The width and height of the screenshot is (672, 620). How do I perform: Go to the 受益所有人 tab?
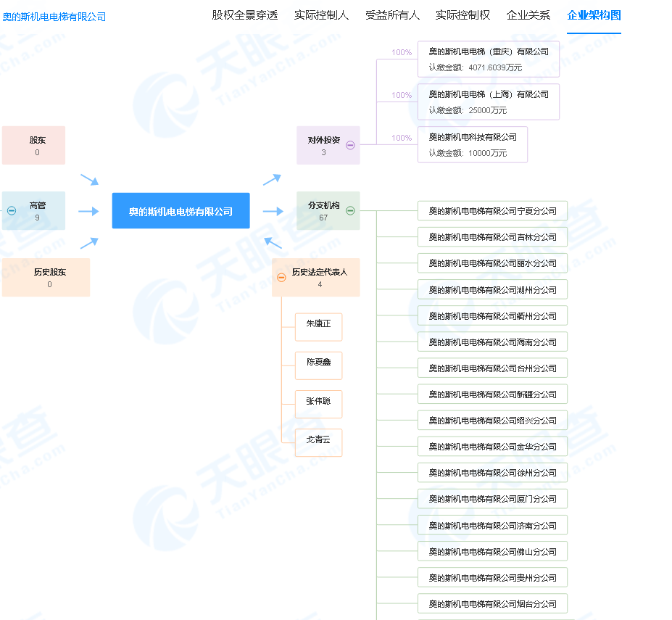393,15
